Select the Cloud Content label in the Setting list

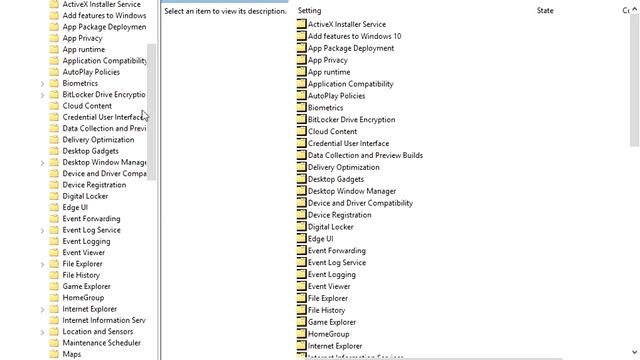(332, 131)
